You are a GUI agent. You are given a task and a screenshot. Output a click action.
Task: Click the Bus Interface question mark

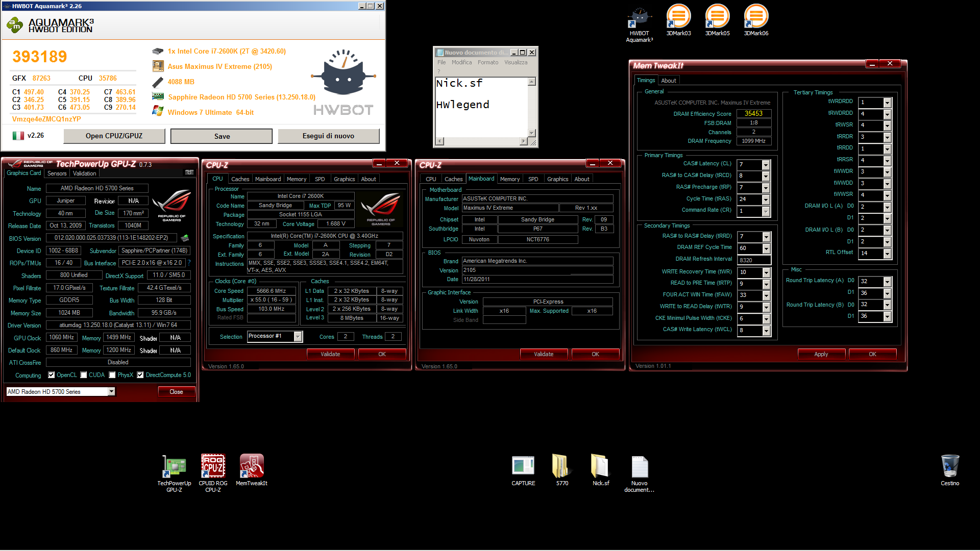click(x=189, y=263)
